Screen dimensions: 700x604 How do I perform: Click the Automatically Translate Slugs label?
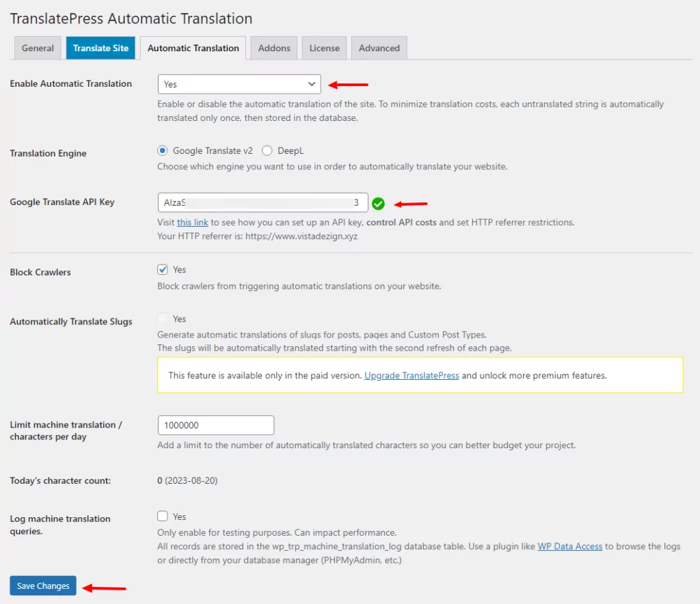pos(71,322)
